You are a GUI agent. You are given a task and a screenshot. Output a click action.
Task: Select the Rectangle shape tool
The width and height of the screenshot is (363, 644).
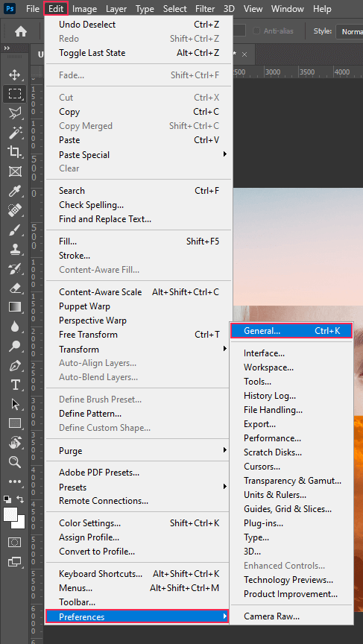click(15, 423)
